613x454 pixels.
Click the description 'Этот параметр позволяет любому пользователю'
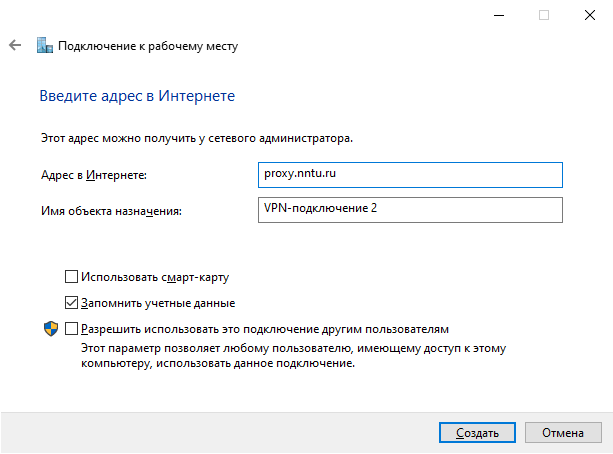(x=293, y=355)
